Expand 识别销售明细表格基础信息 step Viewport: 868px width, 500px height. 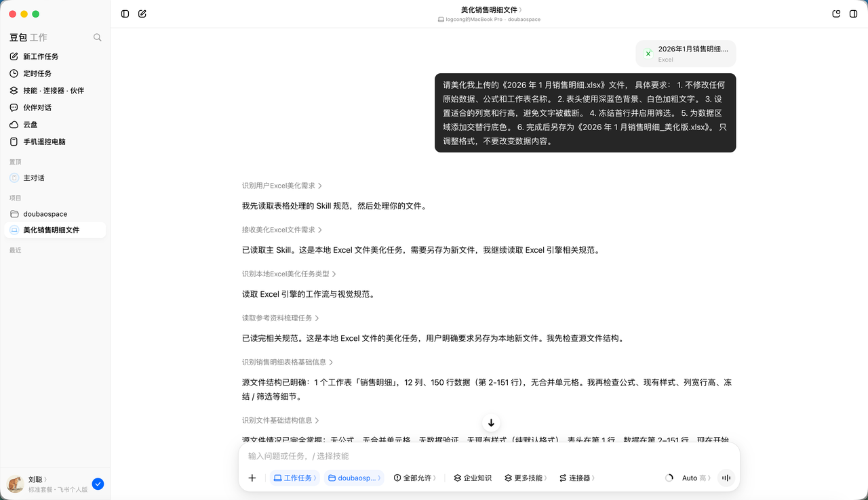click(288, 362)
